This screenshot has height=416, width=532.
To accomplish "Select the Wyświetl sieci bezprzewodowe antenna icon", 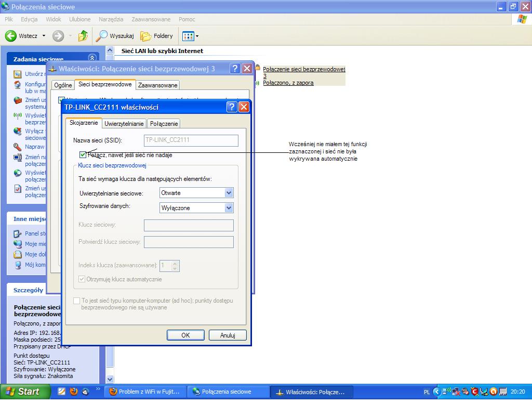I will coord(16,115).
